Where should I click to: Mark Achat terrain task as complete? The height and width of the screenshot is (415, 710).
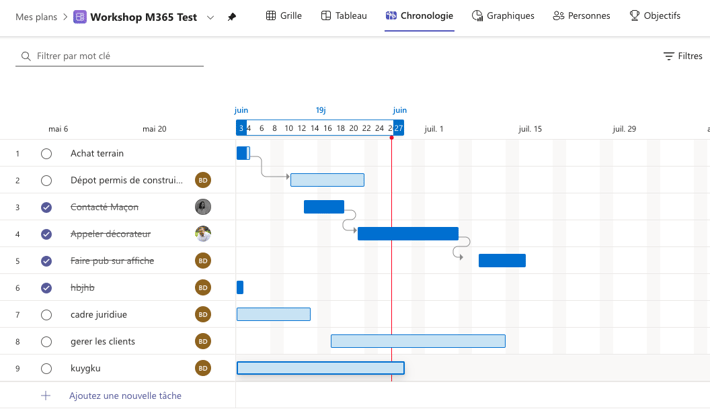click(46, 154)
